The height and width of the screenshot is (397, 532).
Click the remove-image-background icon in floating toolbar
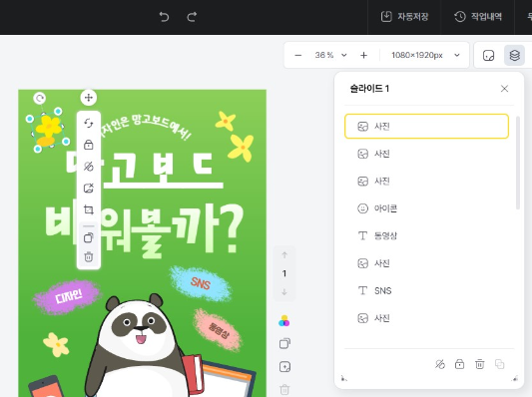tap(89, 189)
